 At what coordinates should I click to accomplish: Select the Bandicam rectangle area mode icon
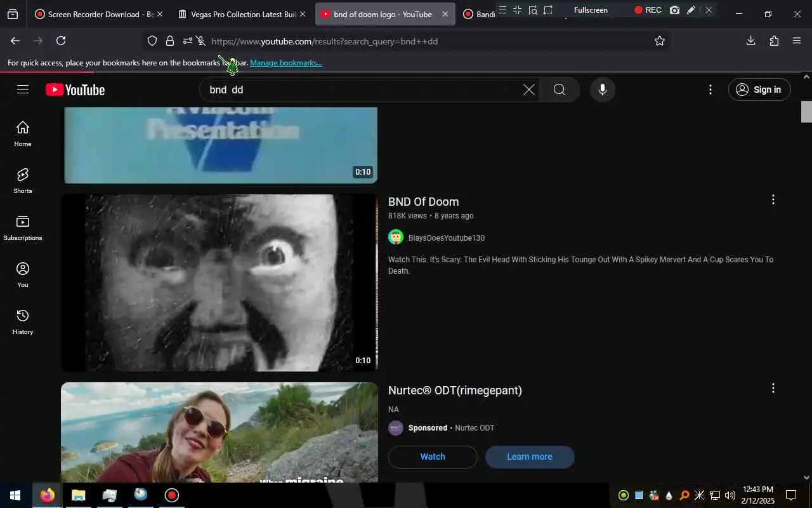548,10
